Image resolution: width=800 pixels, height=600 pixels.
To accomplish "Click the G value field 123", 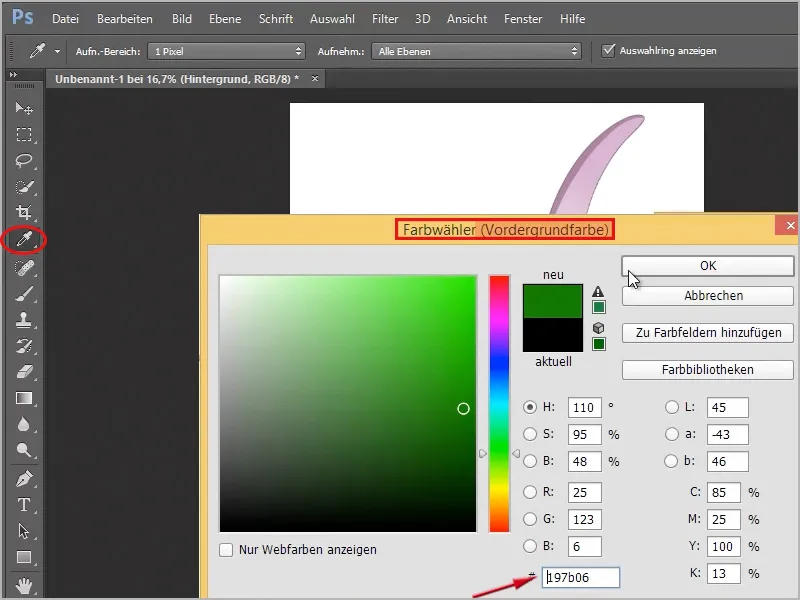I will point(584,519).
